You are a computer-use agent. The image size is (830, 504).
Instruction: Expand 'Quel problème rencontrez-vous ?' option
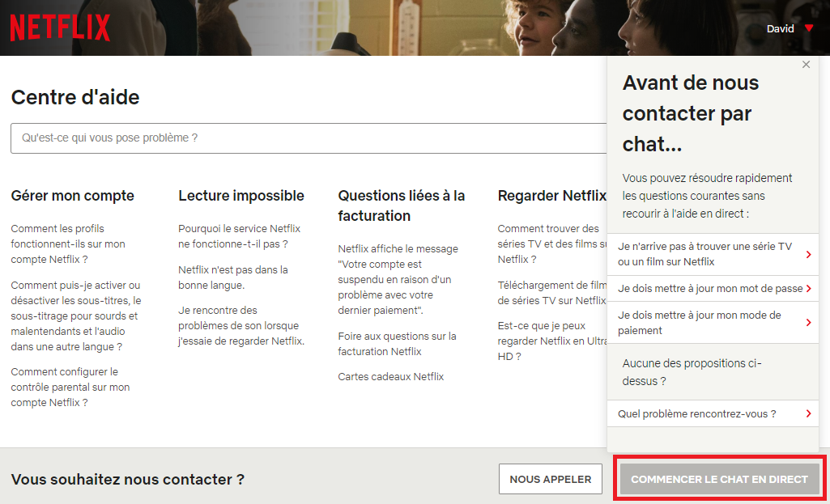713,413
